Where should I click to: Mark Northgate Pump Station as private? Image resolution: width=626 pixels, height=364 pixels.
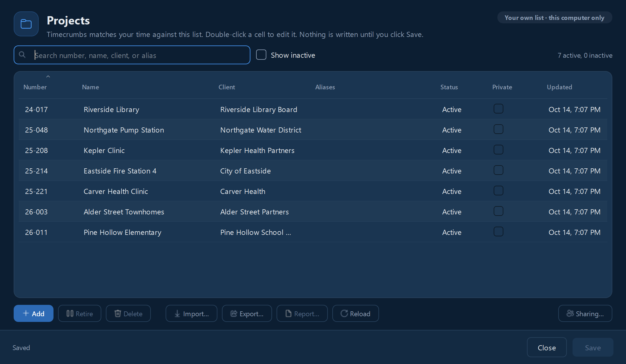[x=498, y=129]
